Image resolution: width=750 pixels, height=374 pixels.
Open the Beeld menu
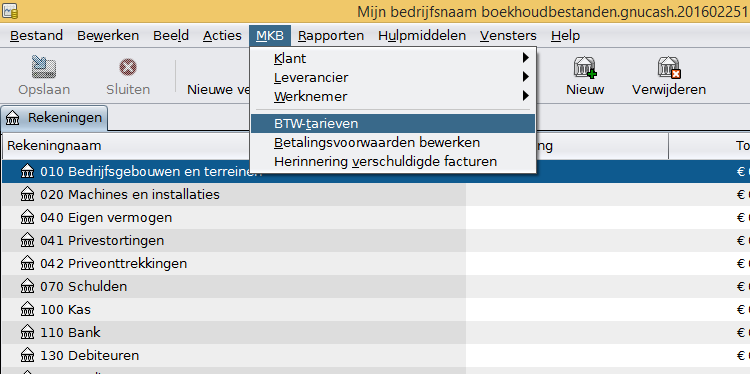point(171,36)
